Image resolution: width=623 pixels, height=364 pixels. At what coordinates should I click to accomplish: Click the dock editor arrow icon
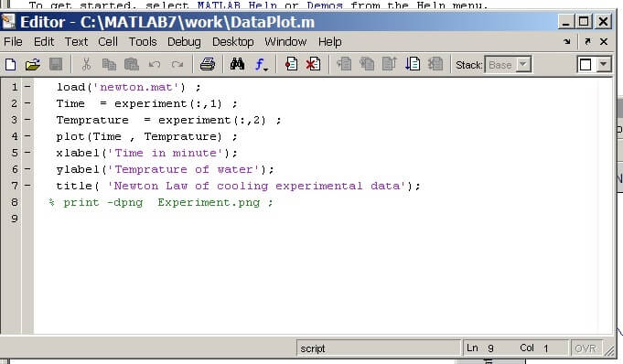point(567,41)
